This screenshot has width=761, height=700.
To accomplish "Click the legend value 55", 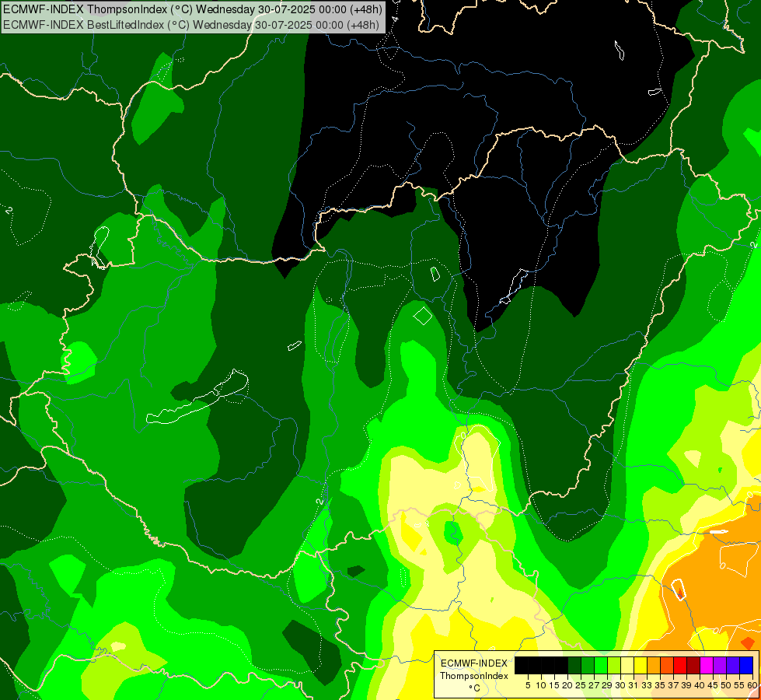I will tap(739, 685).
